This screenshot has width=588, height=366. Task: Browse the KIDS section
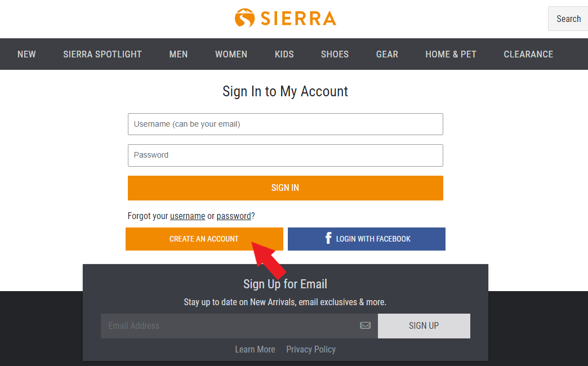[284, 54]
